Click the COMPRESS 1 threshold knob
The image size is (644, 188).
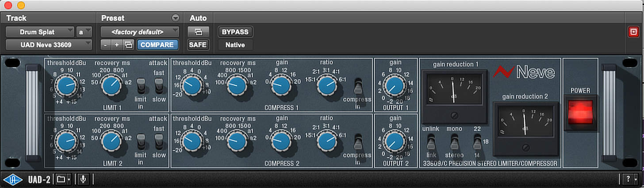pyautogui.click(x=192, y=85)
